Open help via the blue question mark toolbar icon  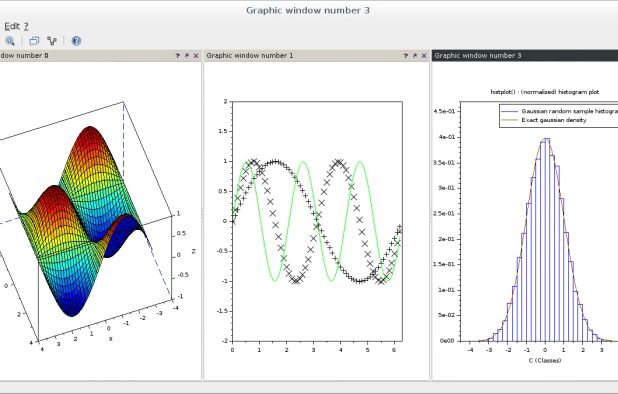[x=76, y=41]
